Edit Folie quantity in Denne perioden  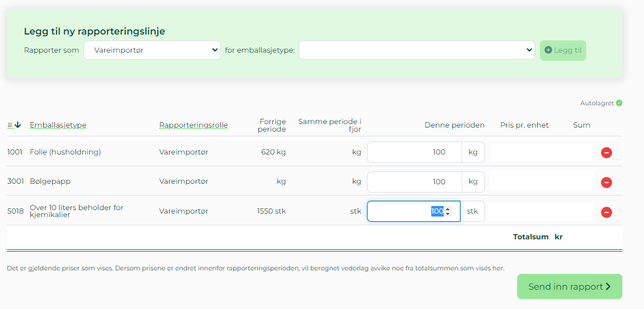tap(414, 152)
